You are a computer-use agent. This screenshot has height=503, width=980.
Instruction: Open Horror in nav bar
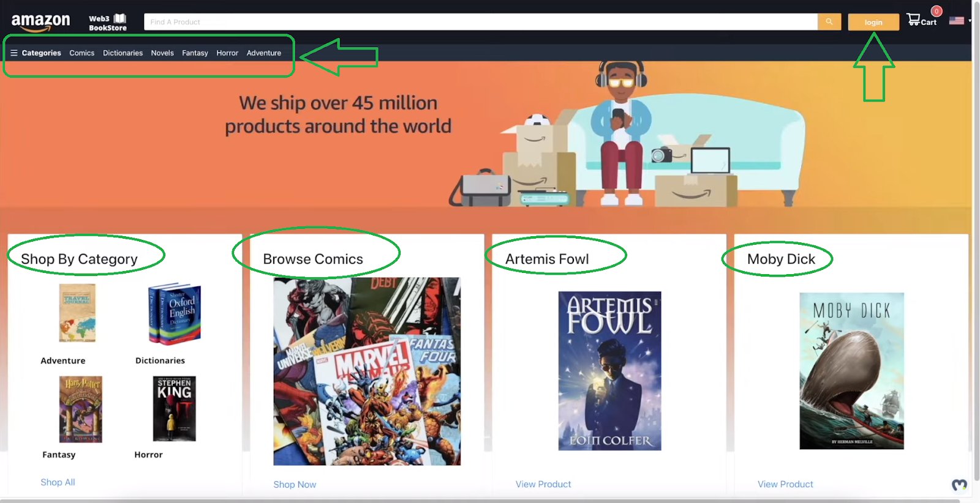[x=227, y=53]
